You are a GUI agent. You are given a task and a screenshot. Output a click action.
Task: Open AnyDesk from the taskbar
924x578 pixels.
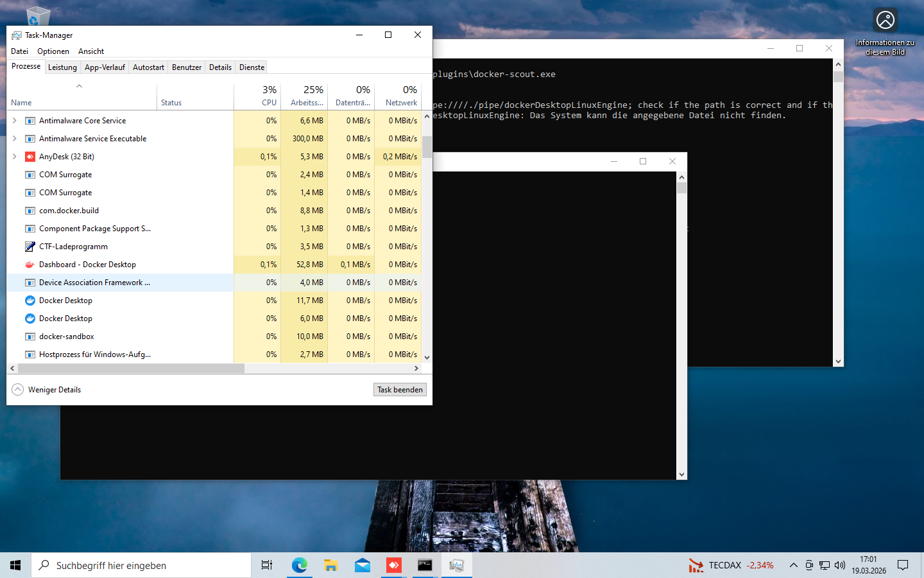tap(394, 565)
